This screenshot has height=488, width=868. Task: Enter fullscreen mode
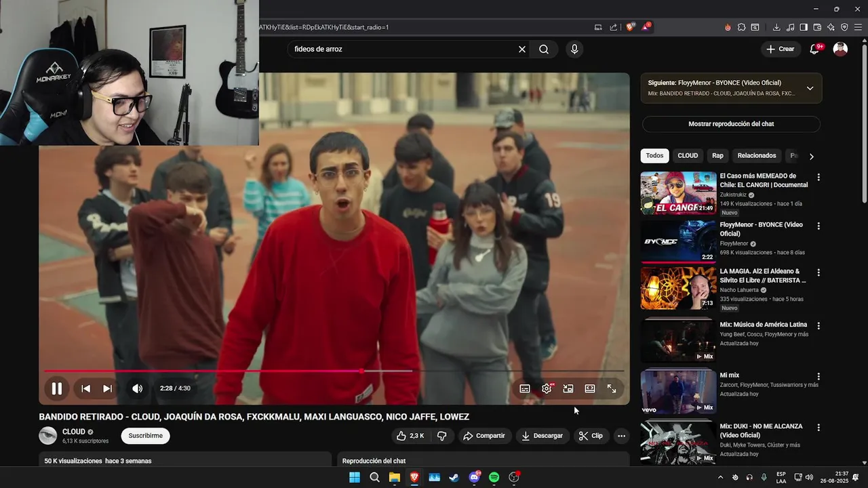click(612, 388)
